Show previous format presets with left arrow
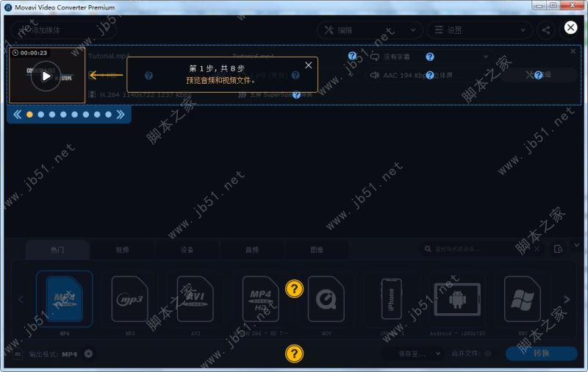 pyautogui.click(x=21, y=299)
